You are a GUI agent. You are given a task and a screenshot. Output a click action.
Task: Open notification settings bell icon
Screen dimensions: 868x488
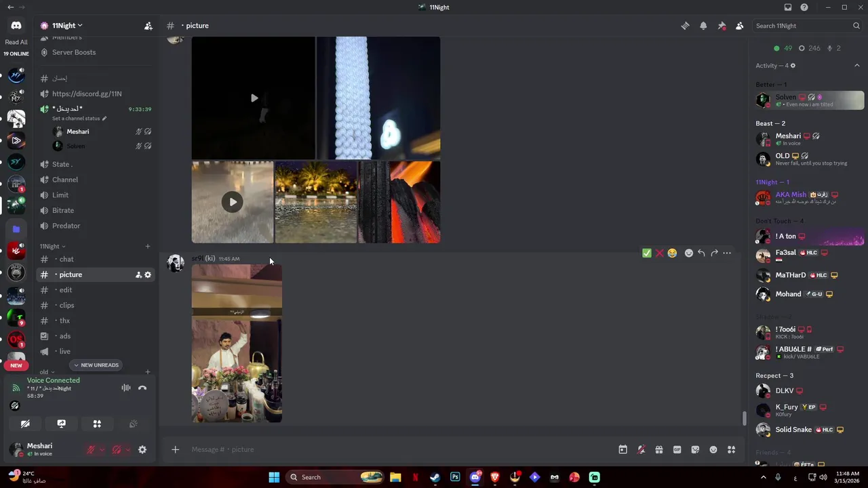(703, 26)
